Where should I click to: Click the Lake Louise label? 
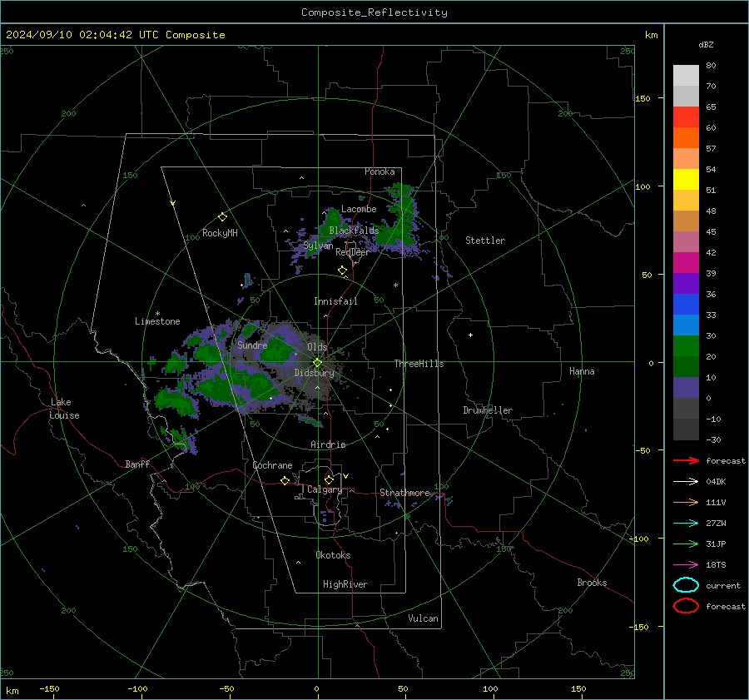(64, 409)
